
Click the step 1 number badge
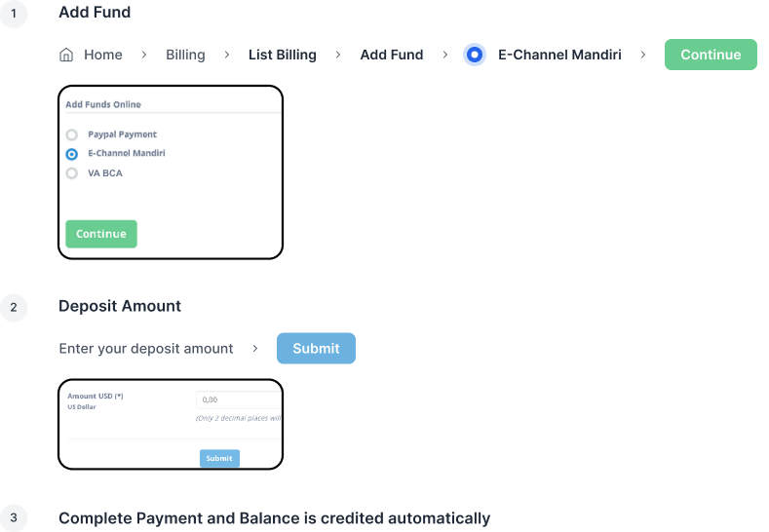tap(14, 14)
